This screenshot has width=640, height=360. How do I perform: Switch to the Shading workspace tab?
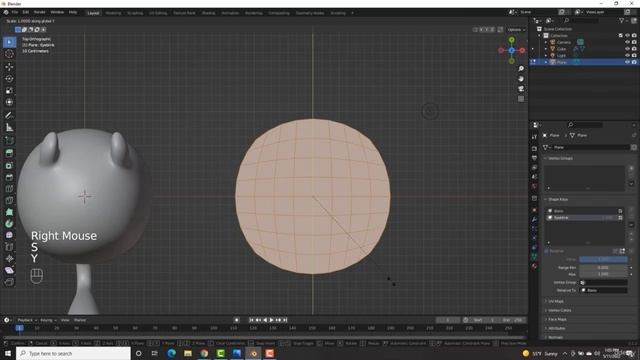pos(208,13)
